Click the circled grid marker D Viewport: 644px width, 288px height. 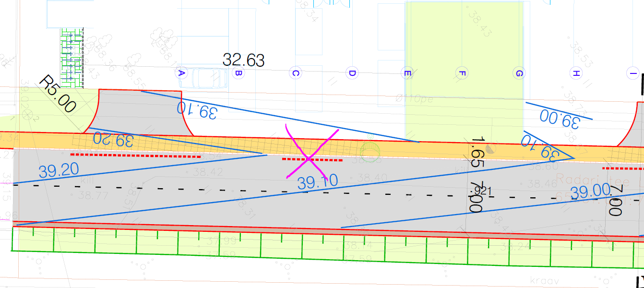[352, 73]
